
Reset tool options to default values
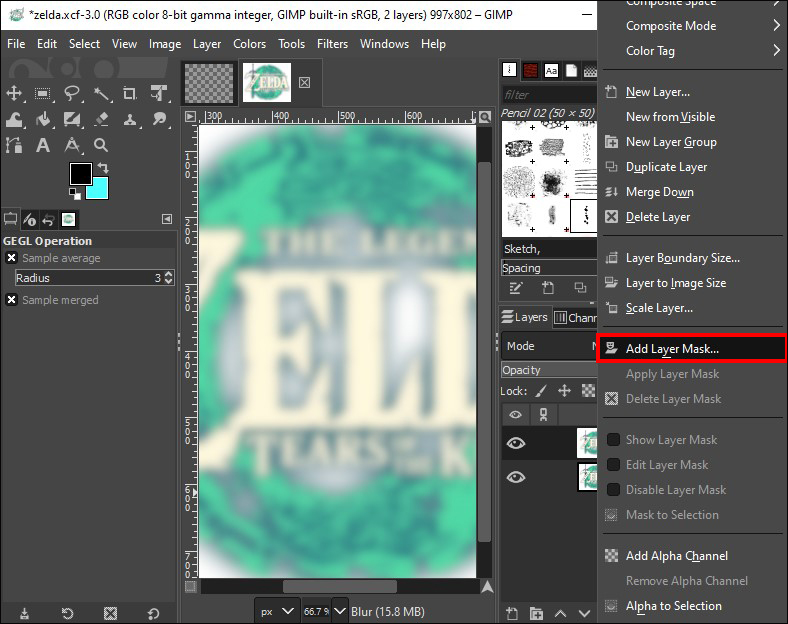pos(153,613)
